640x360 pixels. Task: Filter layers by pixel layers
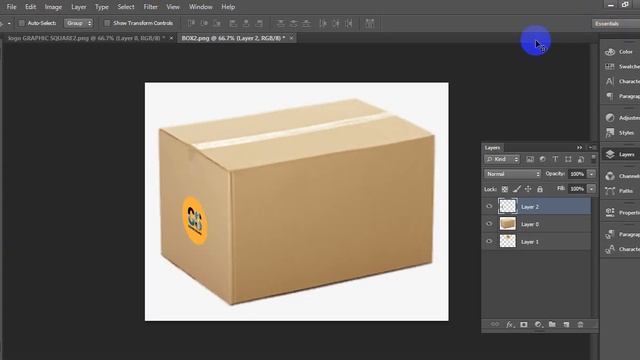(530, 159)
